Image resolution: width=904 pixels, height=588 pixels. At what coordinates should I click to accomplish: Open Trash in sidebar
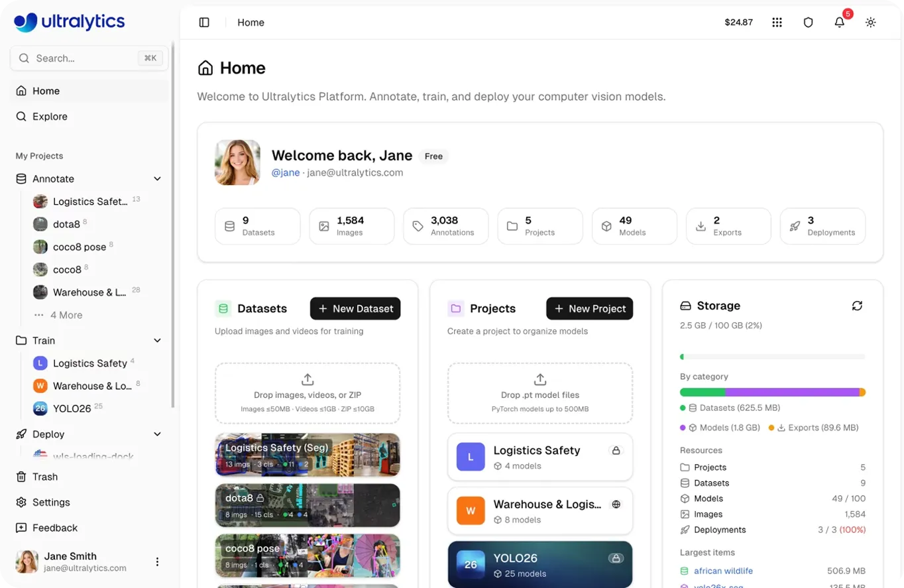tap(89, 477)
